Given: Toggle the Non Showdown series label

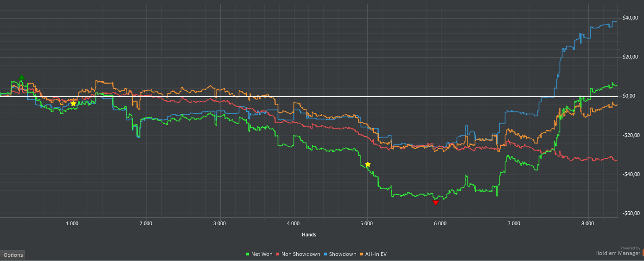Looking at the screenshot, I should pyautogui.click(x=301, y=254).
